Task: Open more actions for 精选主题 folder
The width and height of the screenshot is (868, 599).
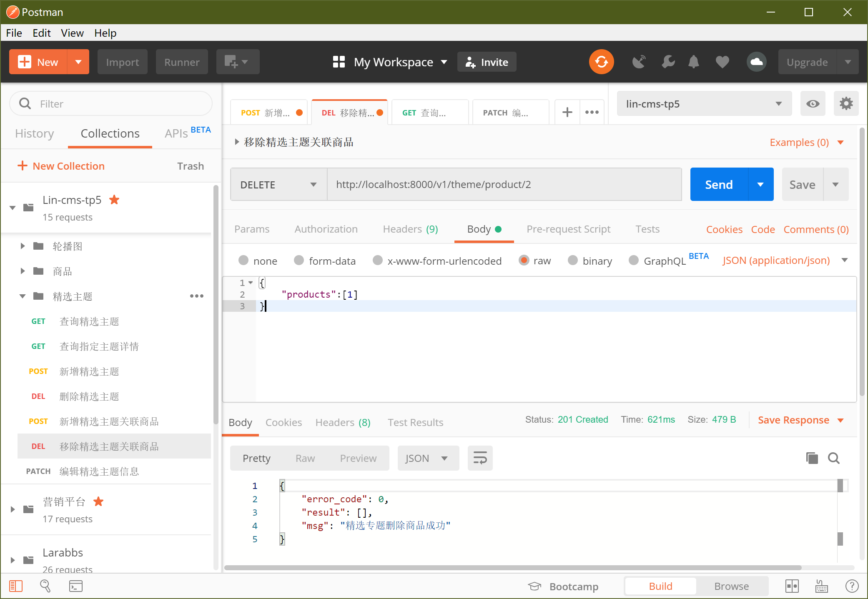Action: (x=197, y=296)
